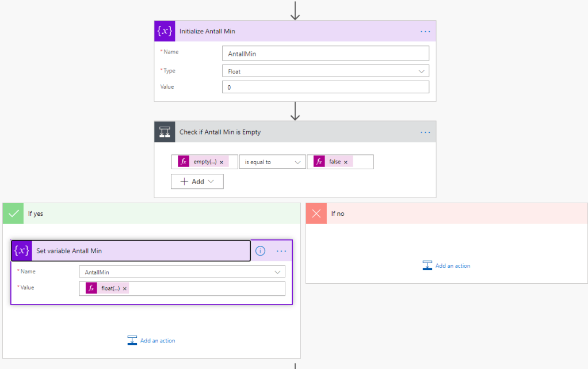Image resolution: width=588 pixels, height=369 pixels.
Task: Click the Add button in condition
Action: coord(197,181)
